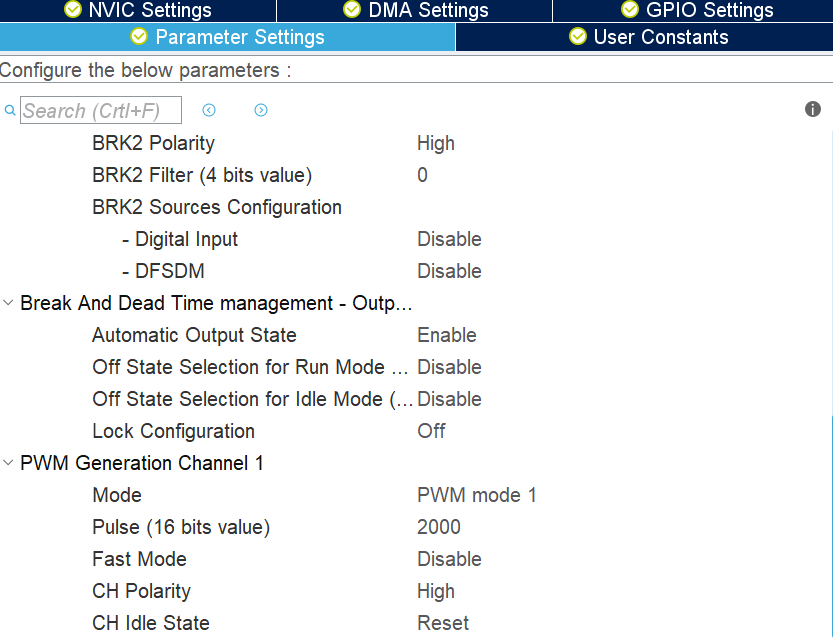
Task: Open the info icon on the right
Action: [x=813, y=109]
